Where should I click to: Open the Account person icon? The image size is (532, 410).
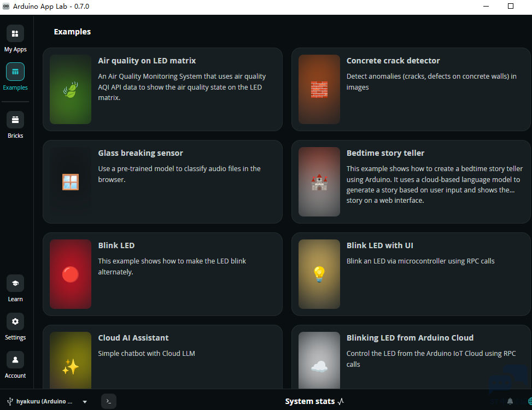(15, 360)
